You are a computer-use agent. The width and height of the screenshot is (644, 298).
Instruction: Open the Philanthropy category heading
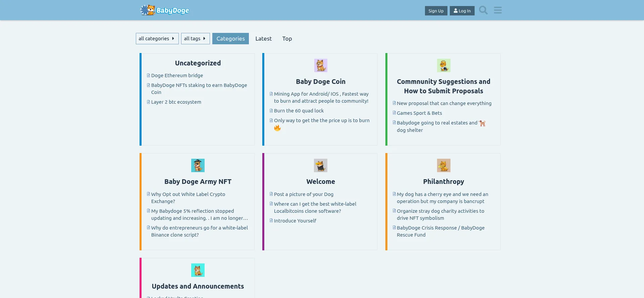(x=443, y=182)
